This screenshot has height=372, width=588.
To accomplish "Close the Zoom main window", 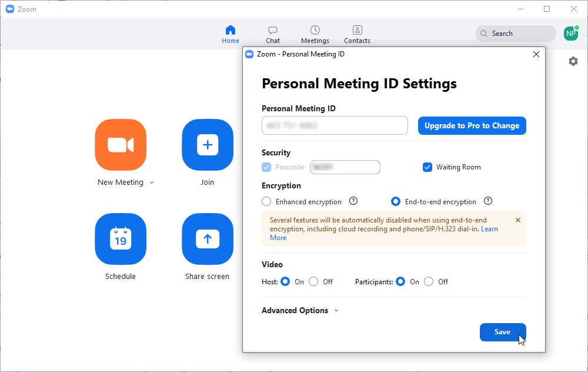I will click(x=574, y=9).
